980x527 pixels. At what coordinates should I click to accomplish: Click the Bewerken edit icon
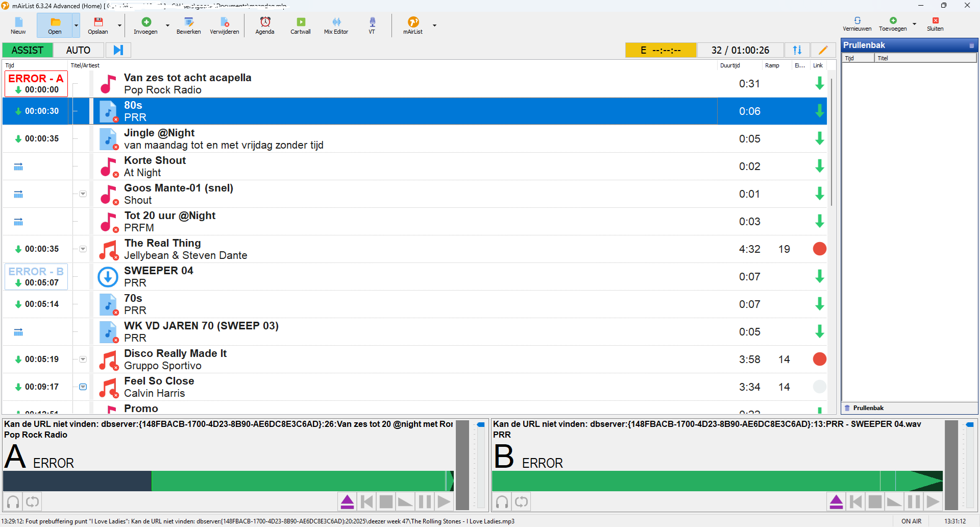click(x=188, y=25)
